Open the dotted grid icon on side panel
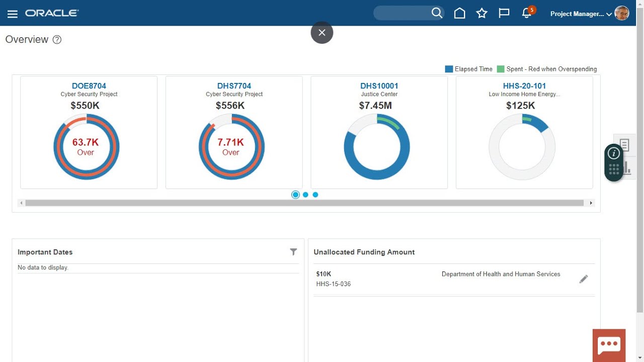644x362 pixels. coord(614,169)
